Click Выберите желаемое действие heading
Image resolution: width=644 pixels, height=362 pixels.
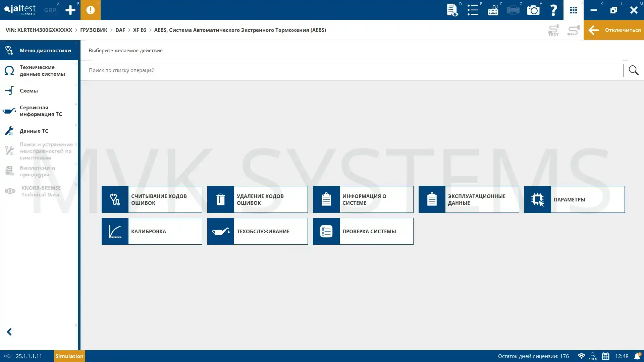125,50
